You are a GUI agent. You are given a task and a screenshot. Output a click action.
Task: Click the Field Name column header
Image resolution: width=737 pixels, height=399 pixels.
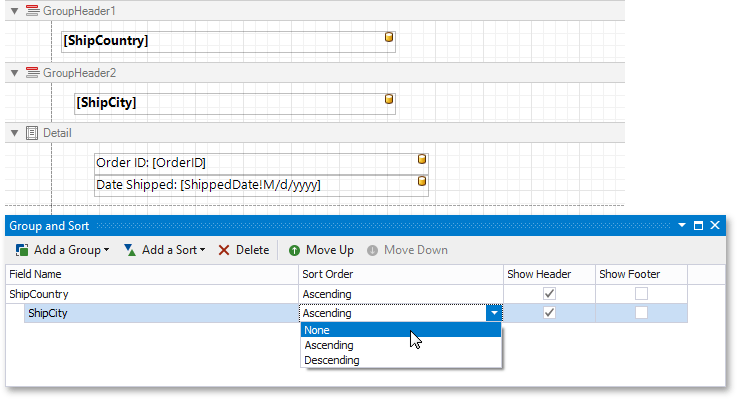click(x=152, y=274)
